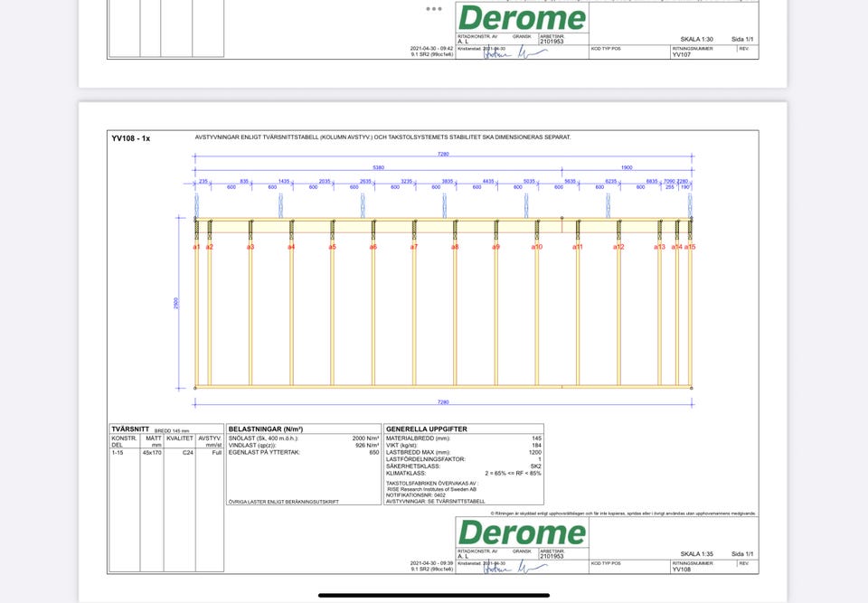The height and width of the screenshot is (603, 868).
Task: Click the 5380 dimension at the top
Action: coord(378,167)
